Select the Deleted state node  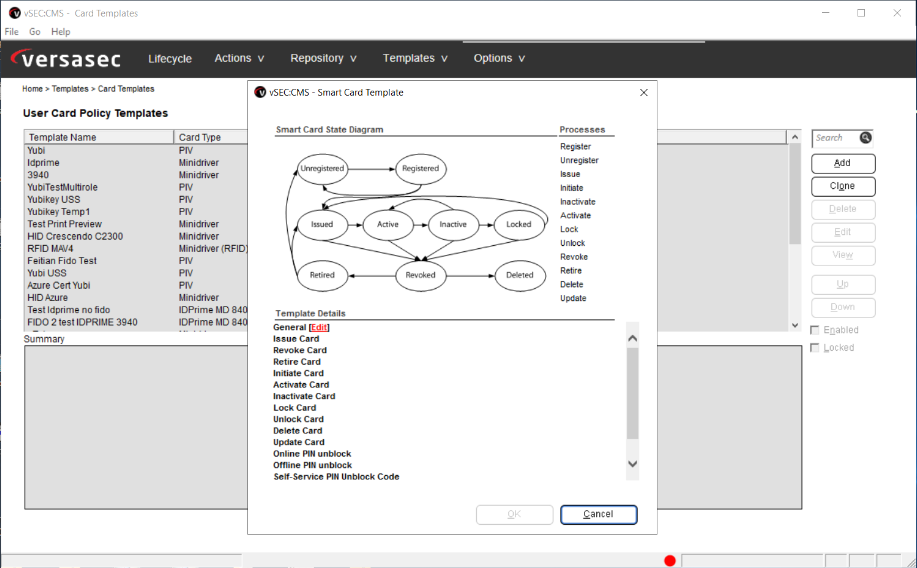[x=519, y=275]
